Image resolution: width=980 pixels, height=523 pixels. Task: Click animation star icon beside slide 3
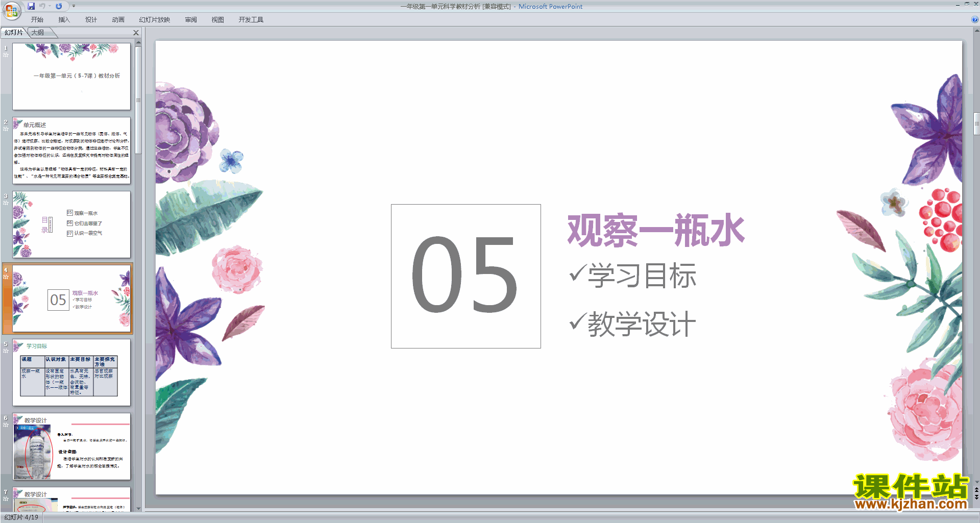point(6,203)
